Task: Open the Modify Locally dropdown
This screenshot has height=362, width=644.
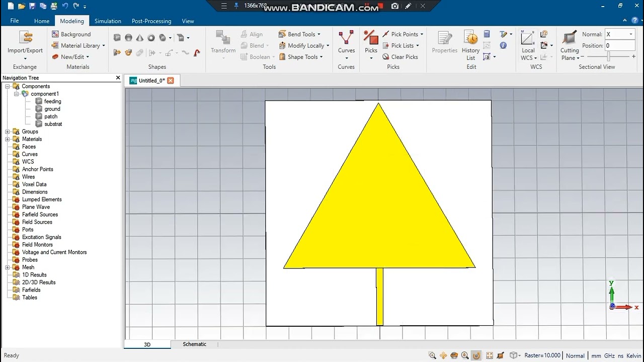Action: tap(304, 45)
